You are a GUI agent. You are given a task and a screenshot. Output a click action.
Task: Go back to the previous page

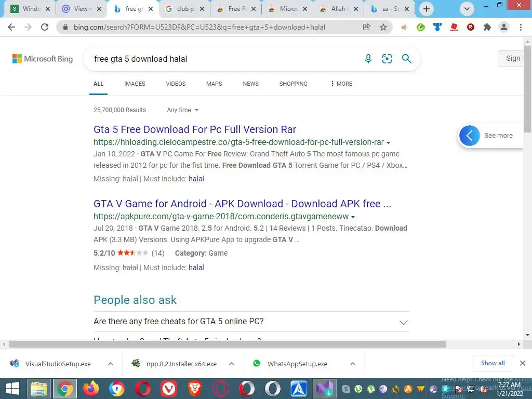(11, 27)
